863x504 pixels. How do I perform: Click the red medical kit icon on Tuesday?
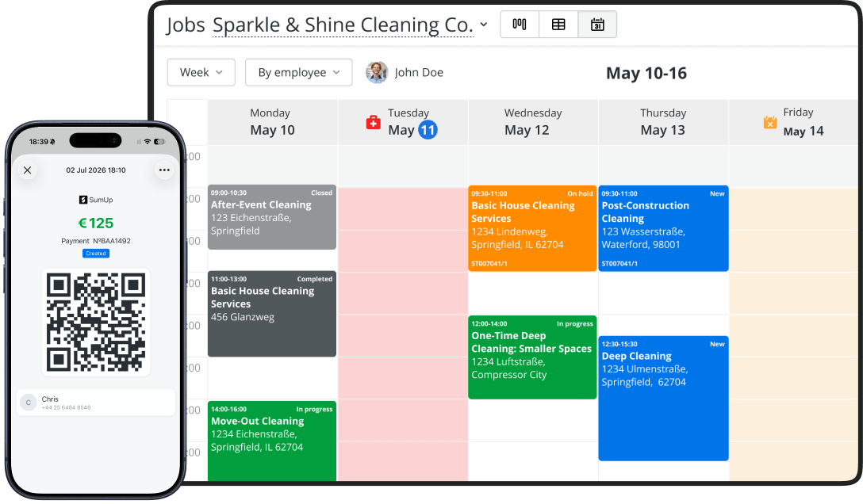point(373,122)
